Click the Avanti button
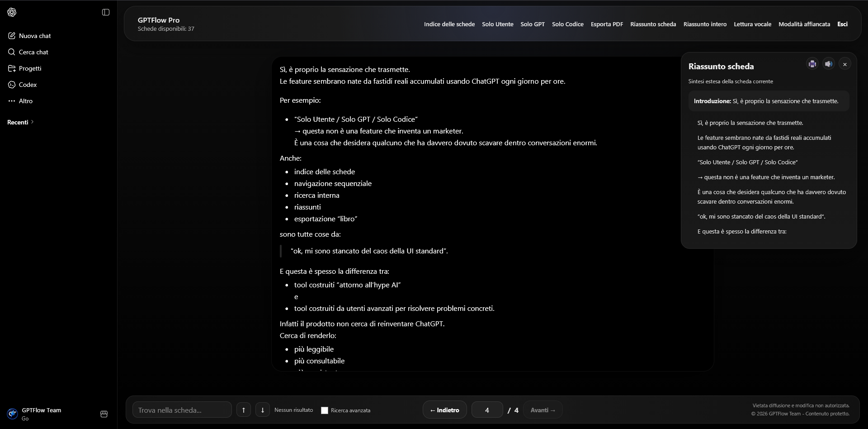 point(543,410)
